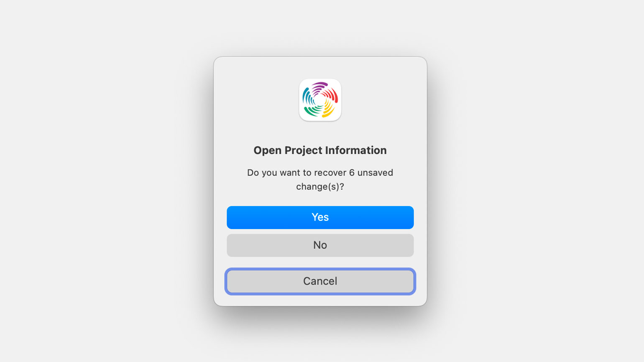Pick No to skip recovery

tap(320, 245)
